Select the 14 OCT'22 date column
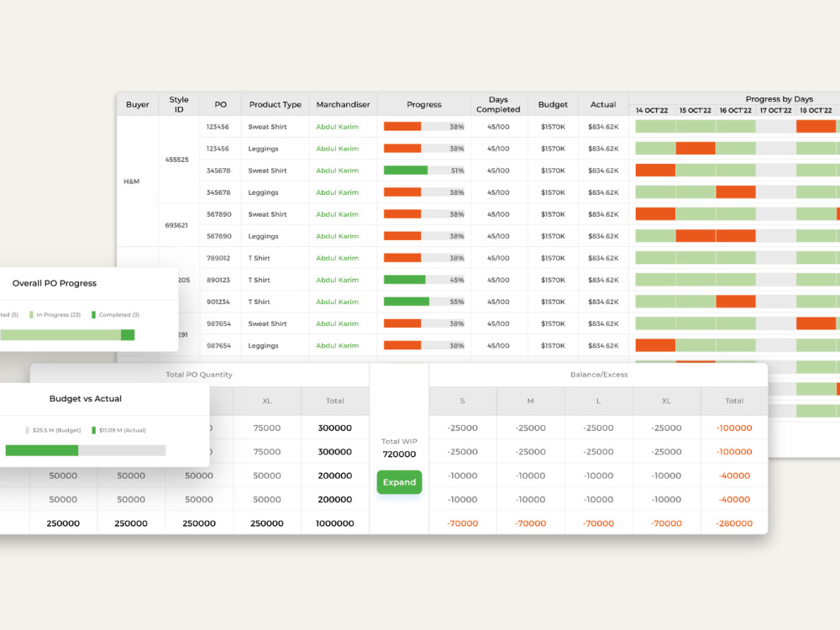Image resolution: width=840 pixels, height=630 pixels. pyautogui.click(x=652, y=110)
